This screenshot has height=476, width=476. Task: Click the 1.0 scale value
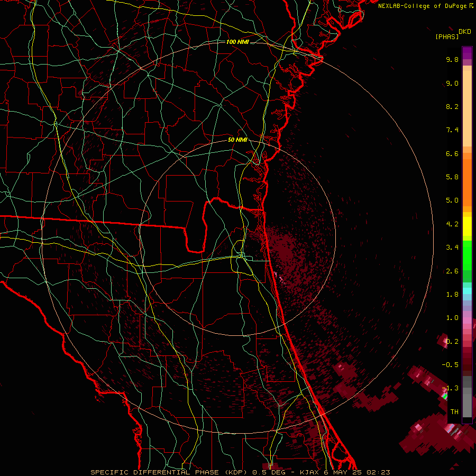pos(452,318)
